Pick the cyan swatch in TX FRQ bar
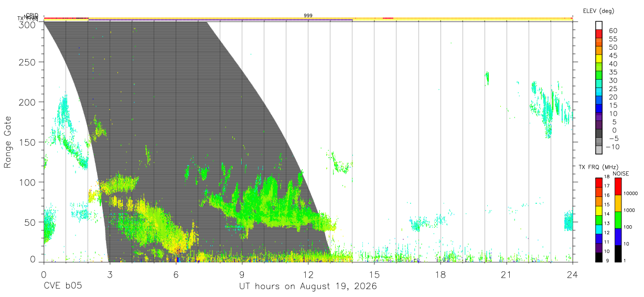 click(x=599, y=229)
